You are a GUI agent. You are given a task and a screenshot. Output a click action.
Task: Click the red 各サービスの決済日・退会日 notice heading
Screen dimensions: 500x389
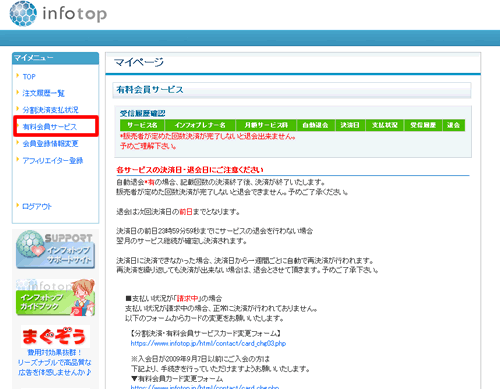click(x=190, y=170)
